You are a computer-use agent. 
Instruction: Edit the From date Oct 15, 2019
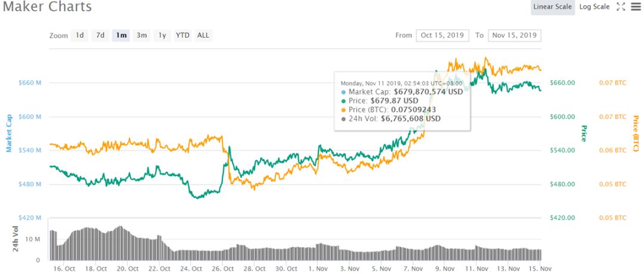coord(442,35)
